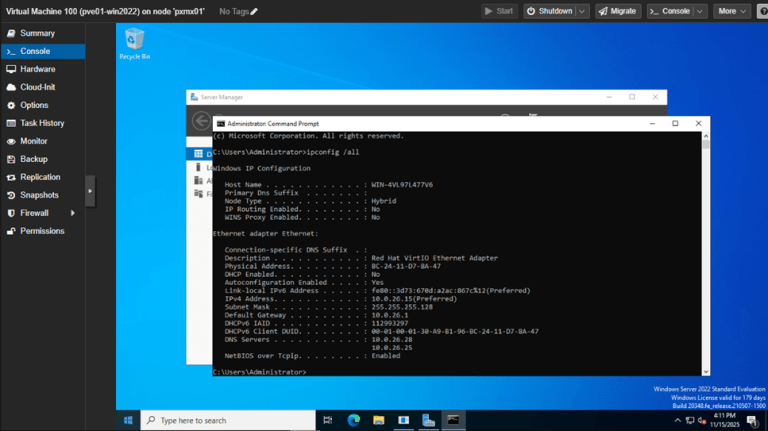The image size is (768, 431).
Task: Collapse the Proxmox side panel handle
Action: coord(90,190)
